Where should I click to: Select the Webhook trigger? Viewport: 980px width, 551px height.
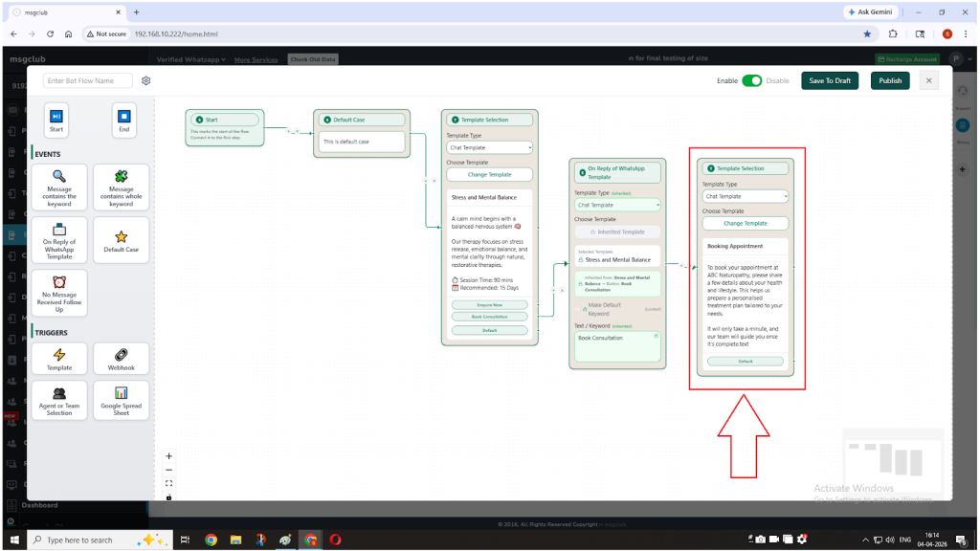coord(121,359)
